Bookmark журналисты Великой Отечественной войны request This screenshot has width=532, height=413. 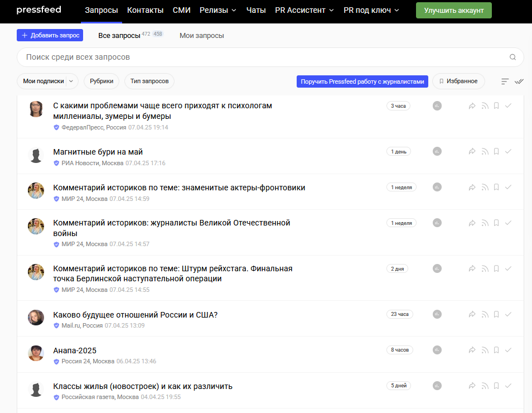[x=496, y=223]
